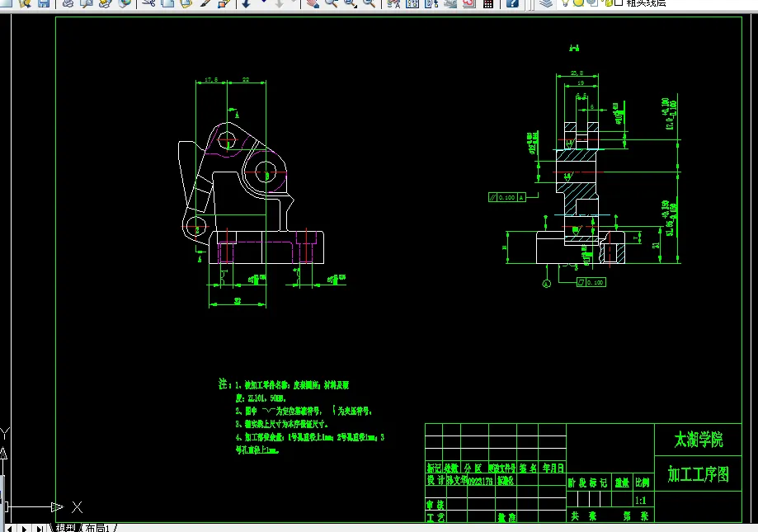Select the Zoom Realtime magnifier
Screen dimensions: 758x532
point(332,3)
